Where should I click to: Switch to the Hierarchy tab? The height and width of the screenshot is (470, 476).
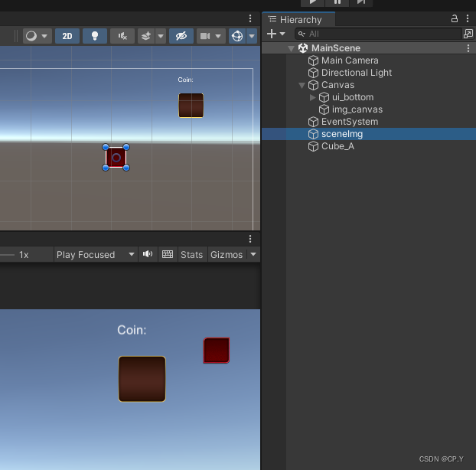(x=298, y=20)
